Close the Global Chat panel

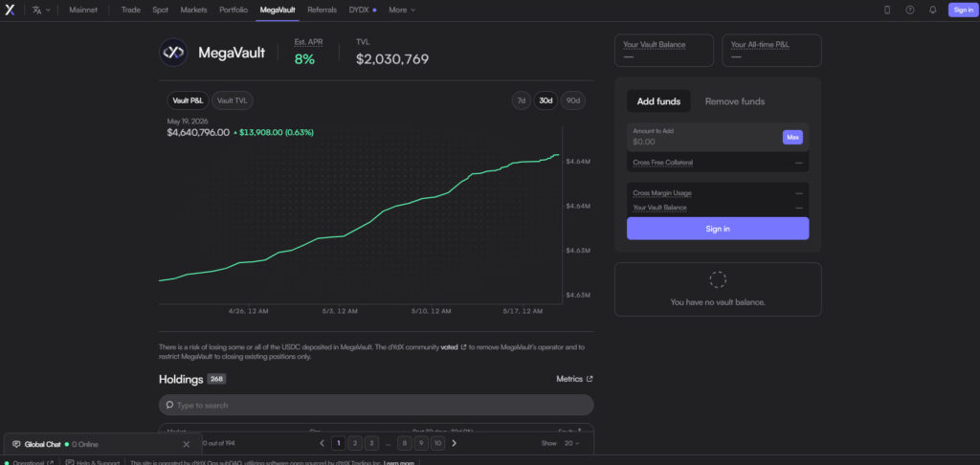(x=187, y=444)
